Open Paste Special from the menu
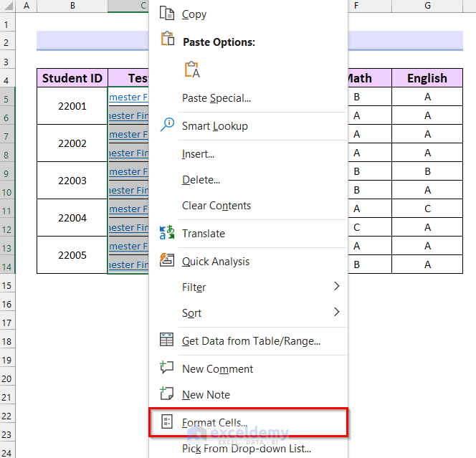Screen dimensions: 476x458 point(216,98)
